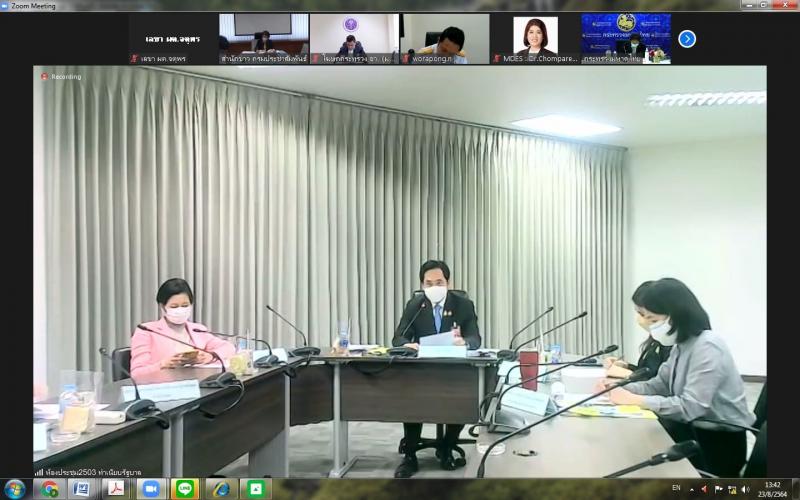Open Internet Explorer from the taskbar

pyautogui.click(x=220, y=489)
